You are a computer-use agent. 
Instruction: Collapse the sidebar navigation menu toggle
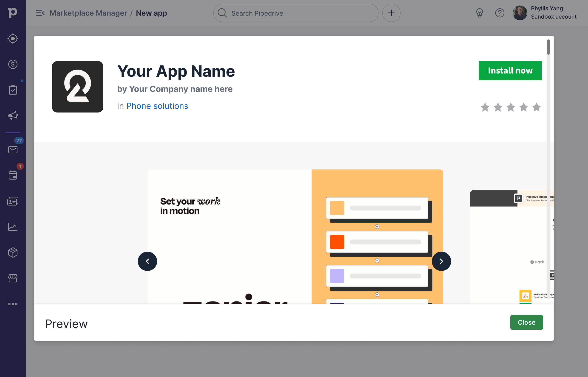tap(40, 13)
